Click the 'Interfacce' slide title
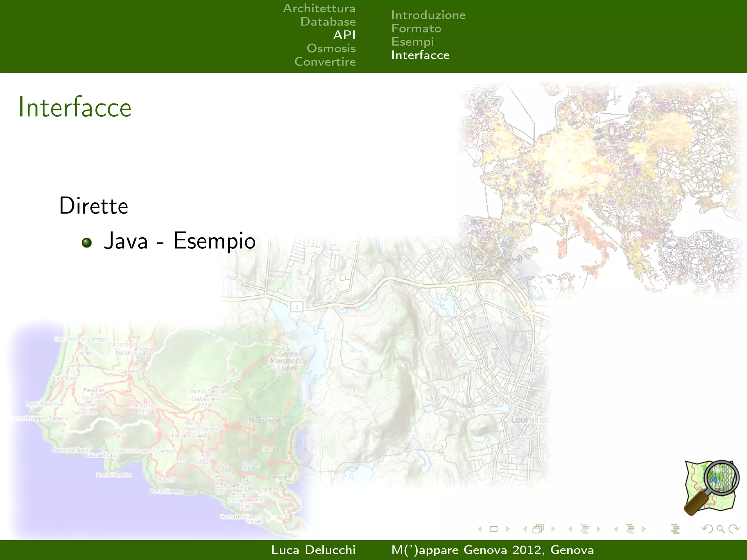The image size is (747, 560). coord(75,107)
